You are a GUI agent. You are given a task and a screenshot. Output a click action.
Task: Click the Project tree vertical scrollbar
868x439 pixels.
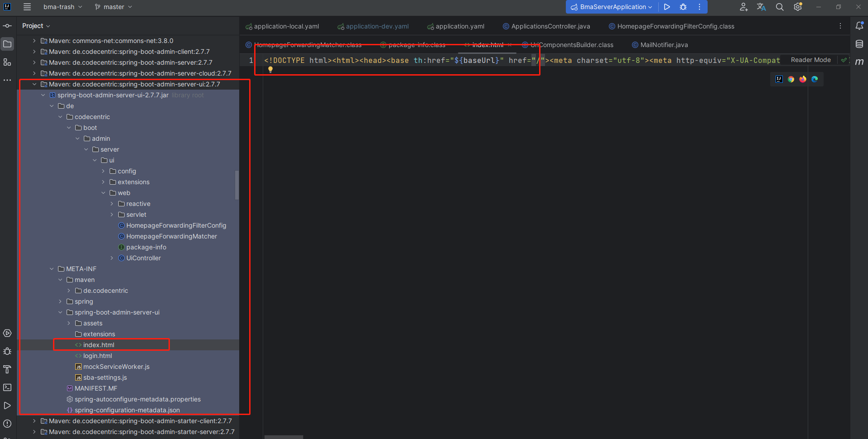[236, 185]
